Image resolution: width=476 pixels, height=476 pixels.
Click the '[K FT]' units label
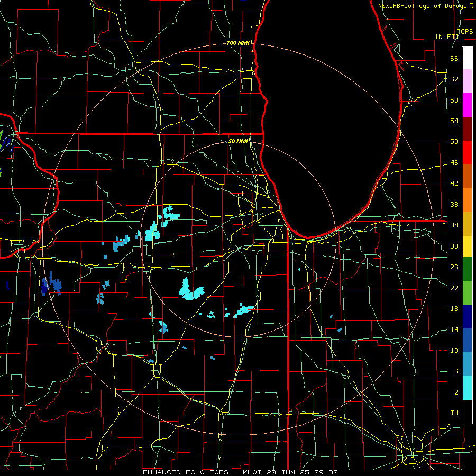[x=447, y=36]
